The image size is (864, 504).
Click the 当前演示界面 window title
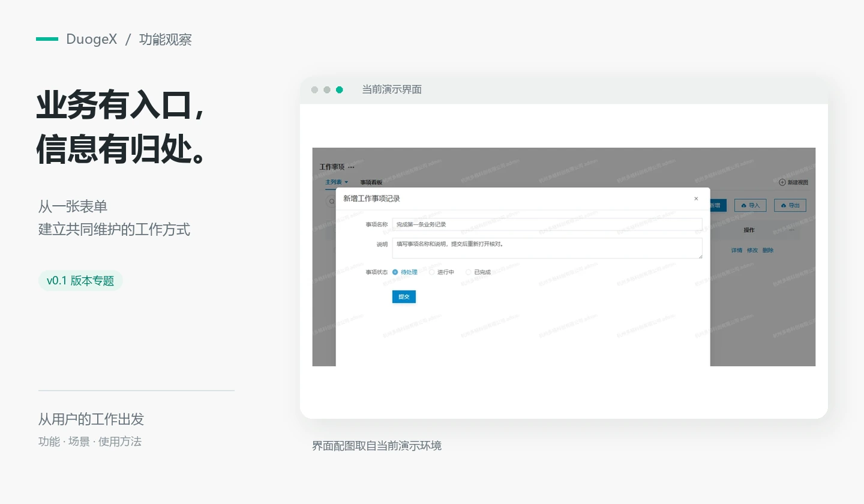coord(392,89)
